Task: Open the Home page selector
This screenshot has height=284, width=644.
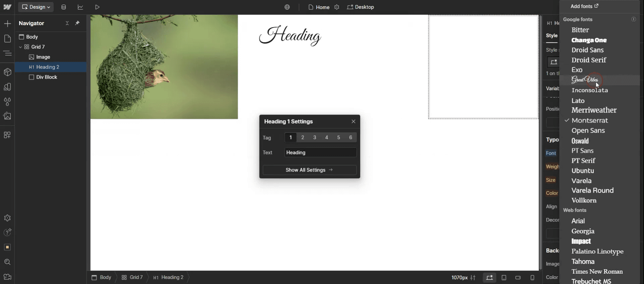Action: pos(319,7)
